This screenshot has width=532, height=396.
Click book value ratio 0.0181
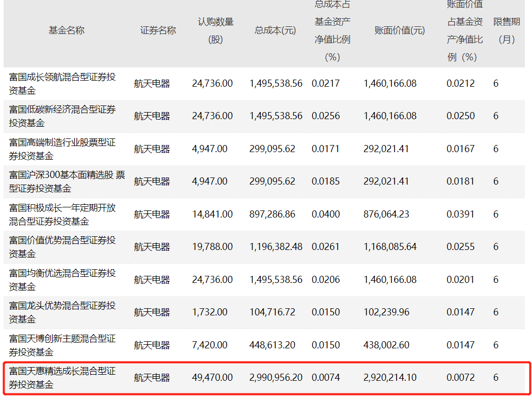[461, 181]
